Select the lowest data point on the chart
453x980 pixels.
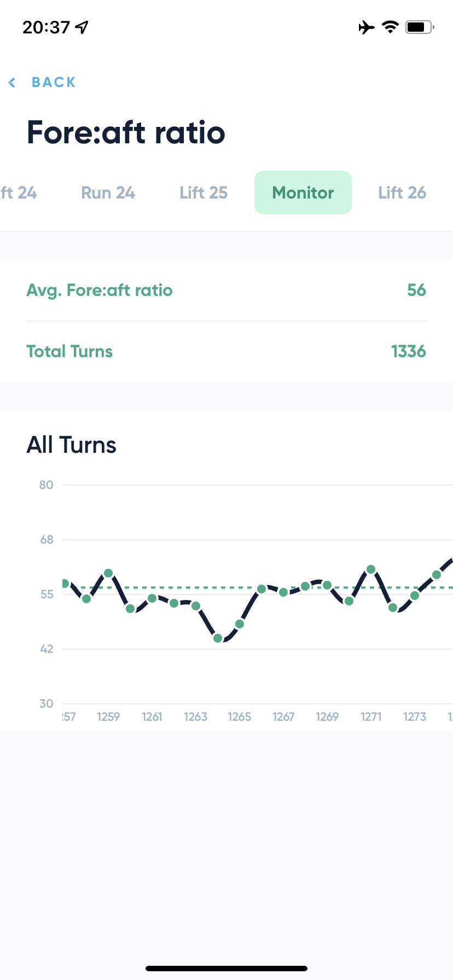[218, 638]
